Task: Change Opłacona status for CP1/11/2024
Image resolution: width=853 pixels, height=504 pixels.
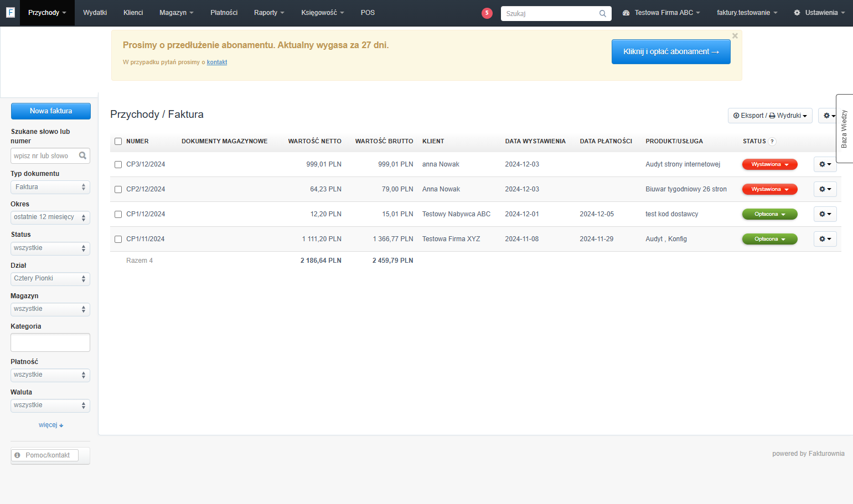Action: point(769,239)
